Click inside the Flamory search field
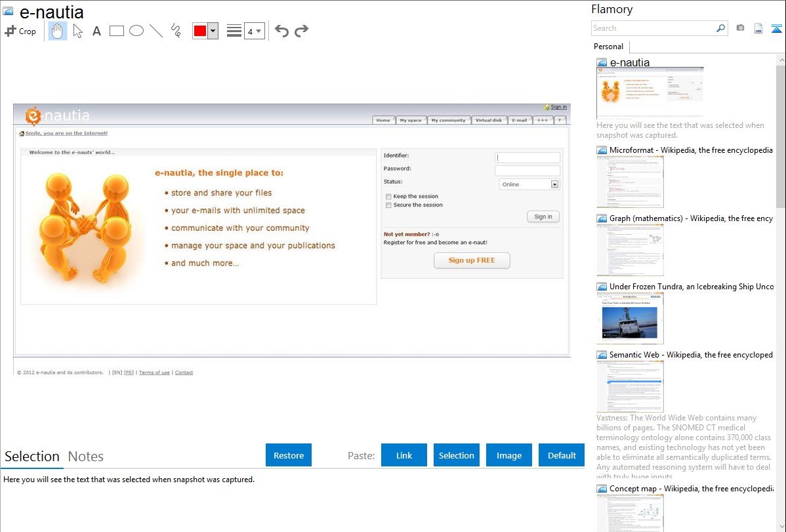The height and width of the screenshot is (532, 786). [653, 28]
